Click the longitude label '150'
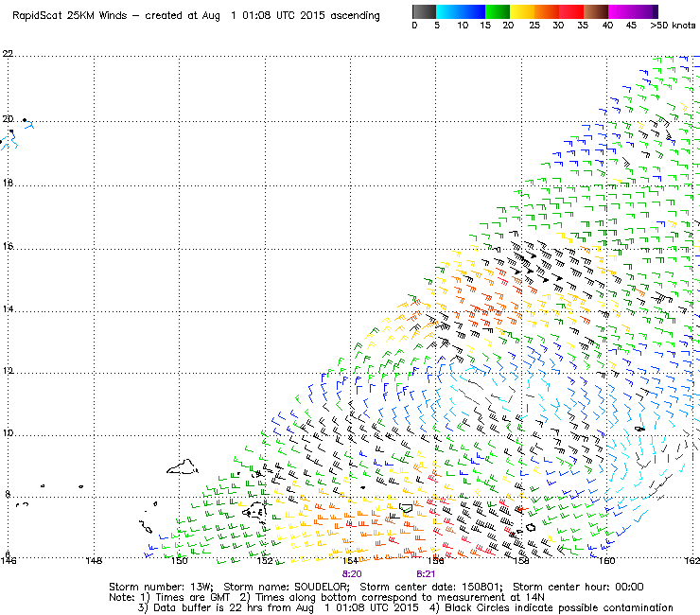The width and height of the screenshot is (700, 615). 179,560
